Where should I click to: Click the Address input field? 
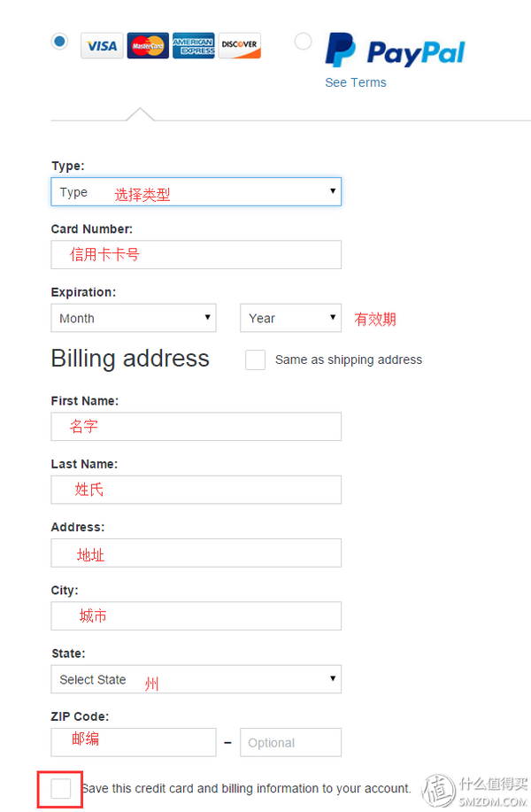click(x=196, y=553)
